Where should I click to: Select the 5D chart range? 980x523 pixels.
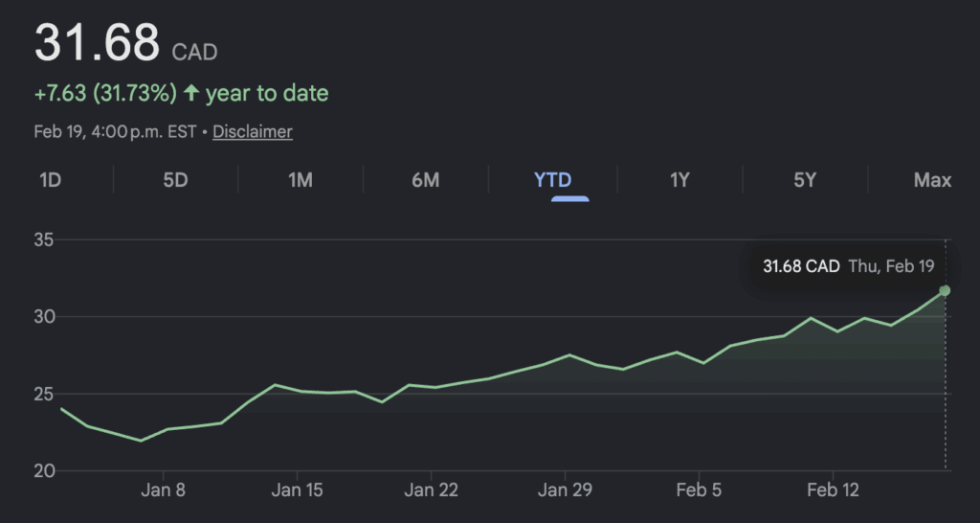tap(175, 180)
